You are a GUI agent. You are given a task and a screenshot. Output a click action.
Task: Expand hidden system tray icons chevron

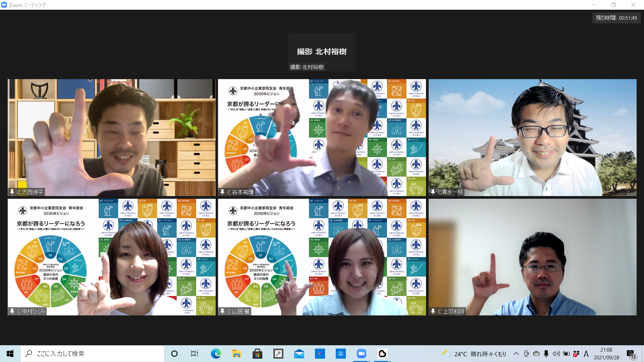point(516,354)
